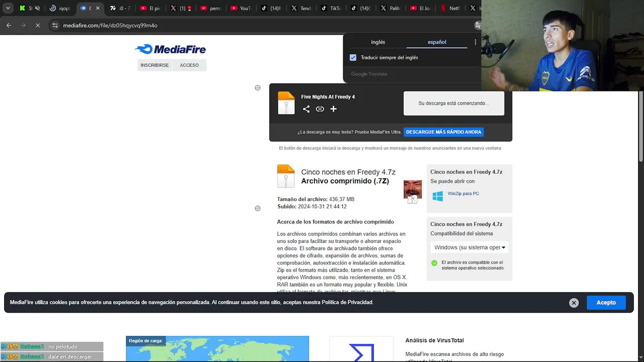Screen dimensions: 644x362
Task: Click the MediaFire logo
Action: tap(170, 49)
